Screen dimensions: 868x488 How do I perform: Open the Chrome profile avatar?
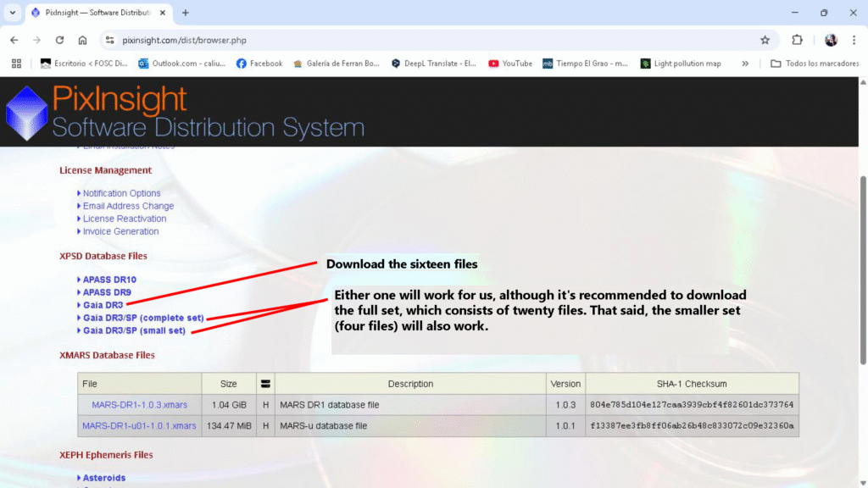pyautogui.click(x=831, y=40)
